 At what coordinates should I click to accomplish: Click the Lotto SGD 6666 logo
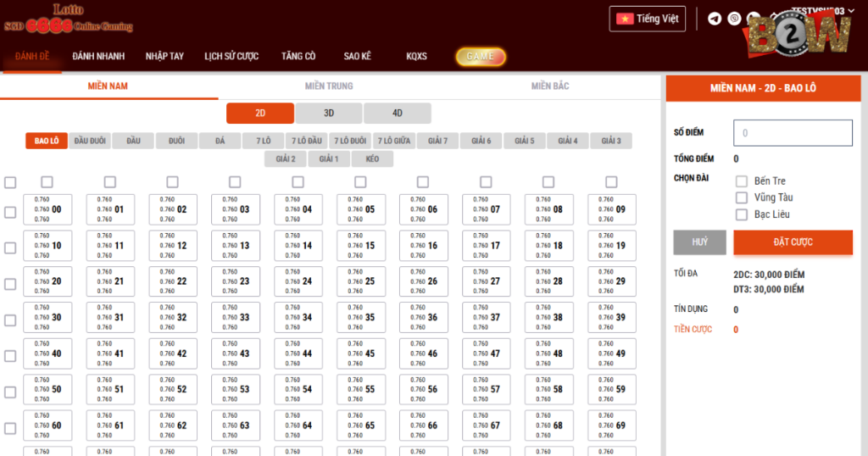(68, 19)
